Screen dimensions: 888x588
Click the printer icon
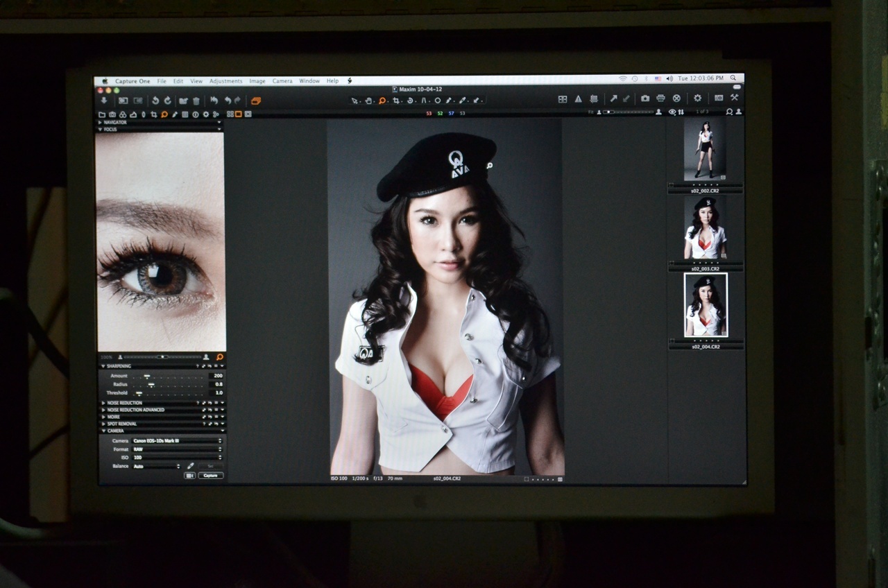(x=660, y=98)
